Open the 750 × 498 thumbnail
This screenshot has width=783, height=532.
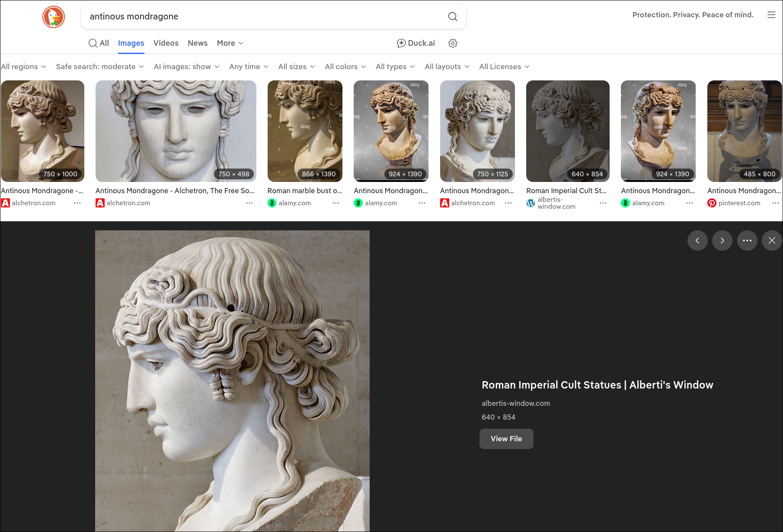coord(176,131)
